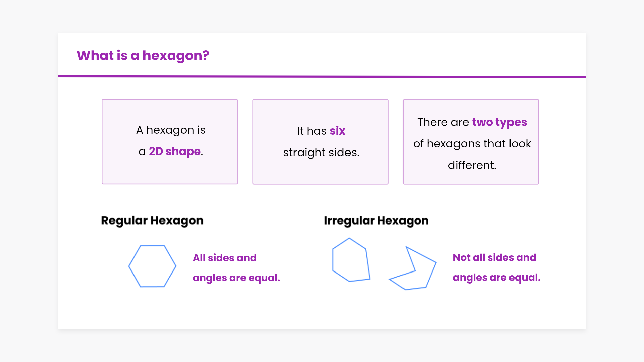Click the 'Regular Hexagon' heading
The image size is (644, 362).
click(152, 221)
